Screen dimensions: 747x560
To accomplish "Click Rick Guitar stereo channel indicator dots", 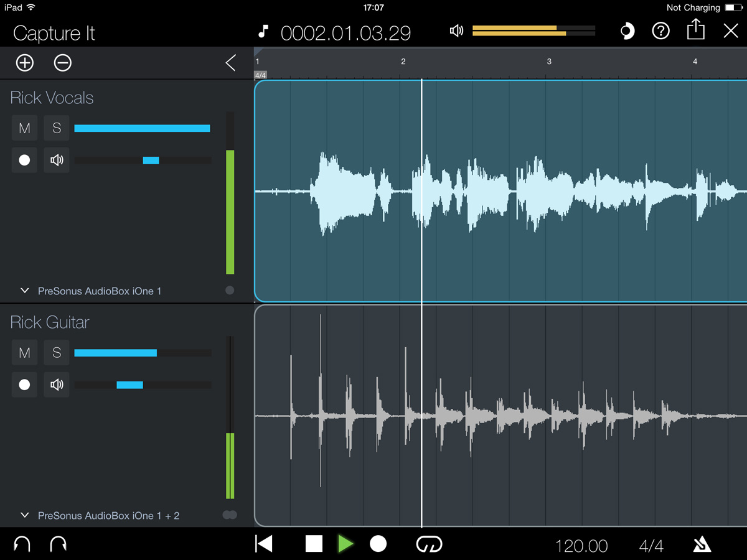I will pos(230,515).
